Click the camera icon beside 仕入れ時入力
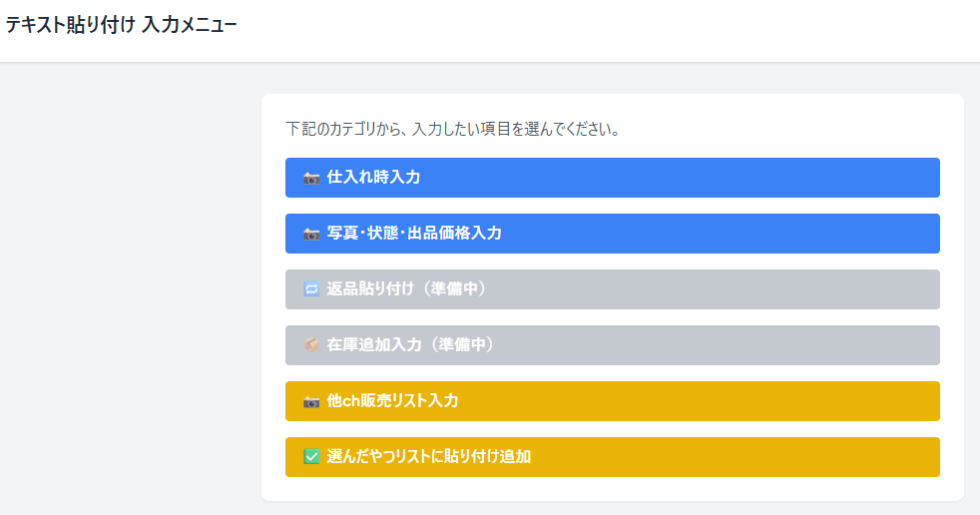Viewport: 980px width, 515px height. pyautogui.click(x=311, y=178)
